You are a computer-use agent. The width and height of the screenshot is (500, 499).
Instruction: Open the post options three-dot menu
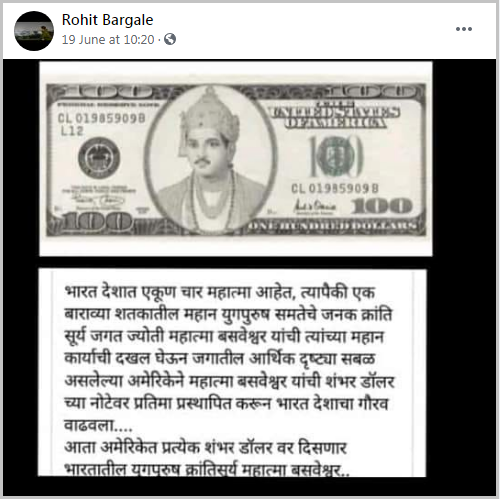pos(464,29)
